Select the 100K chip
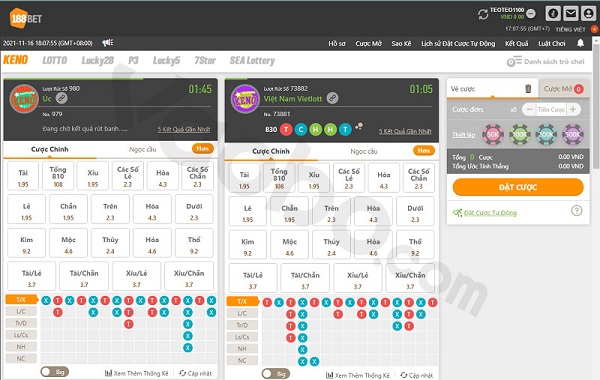 point(520,134)
